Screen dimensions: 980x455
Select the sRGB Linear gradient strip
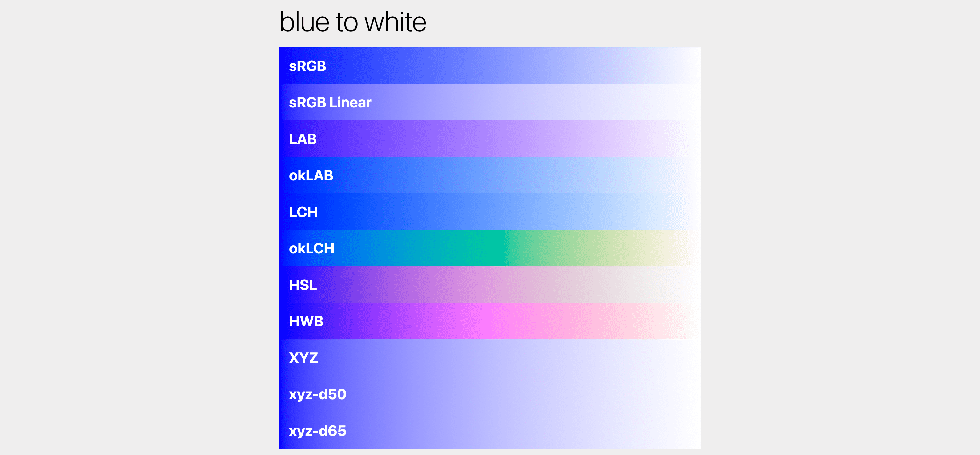pyautogui.click(x=490, y=102)
